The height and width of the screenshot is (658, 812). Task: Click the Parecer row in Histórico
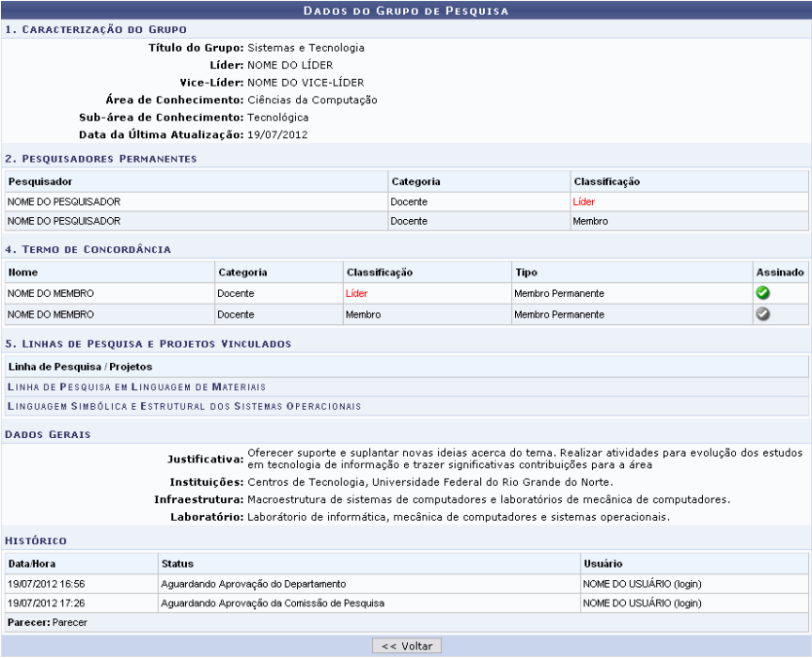coord(47,622)
